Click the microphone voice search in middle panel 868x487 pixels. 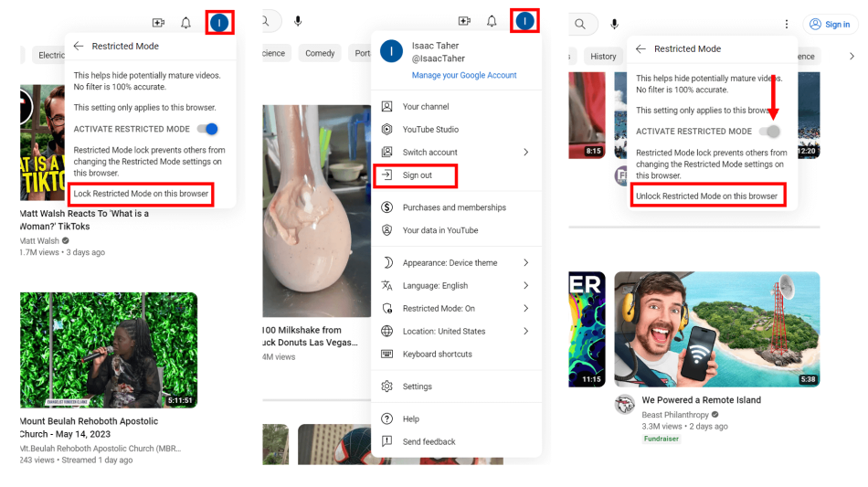click(x=298, y=21)
